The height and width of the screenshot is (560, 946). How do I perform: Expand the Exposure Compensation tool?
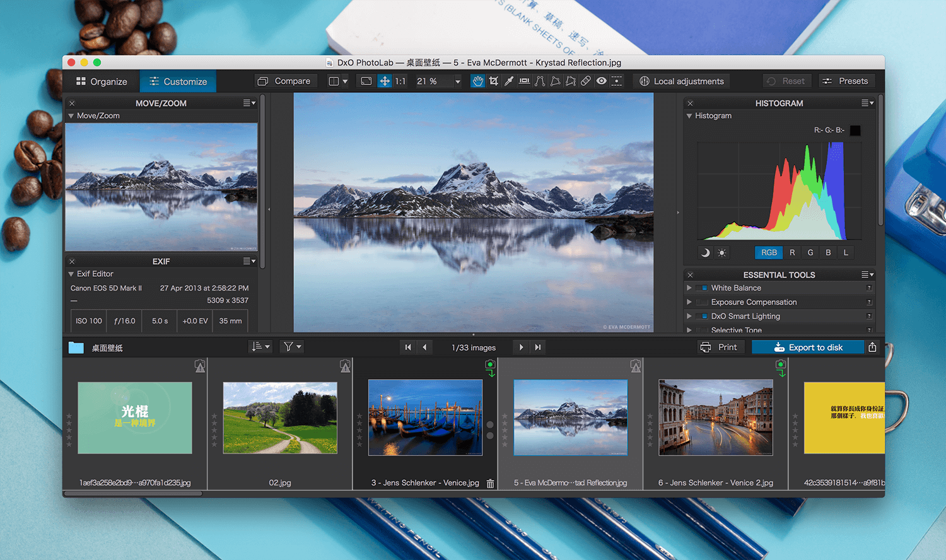click(x=689, y=302)
